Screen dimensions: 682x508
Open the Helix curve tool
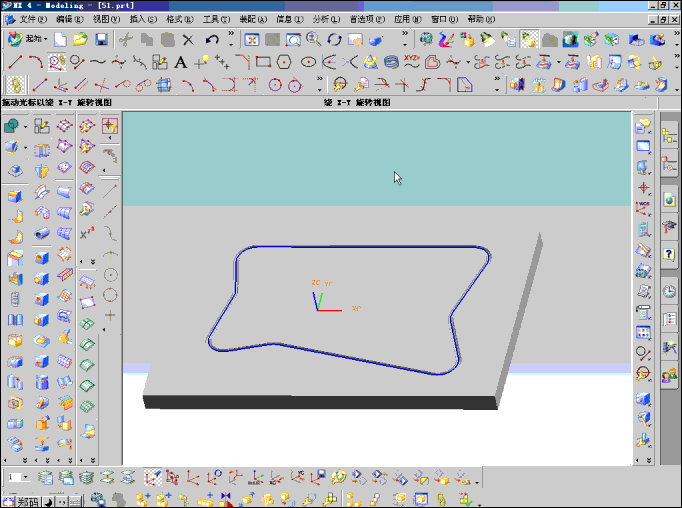tap(391, 62)
